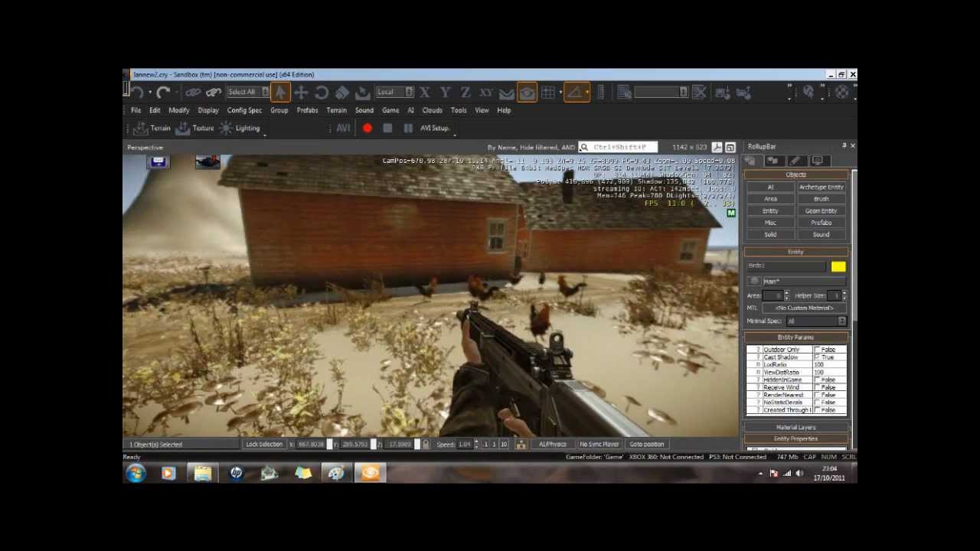Stop AVI recording with square button
The image size is (980, 551).
[387, 129]
